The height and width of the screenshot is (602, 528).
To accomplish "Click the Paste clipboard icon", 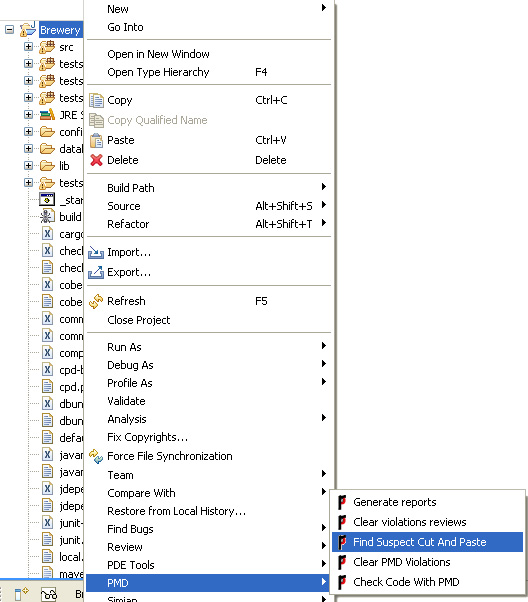I will click(x=96, y=140).
